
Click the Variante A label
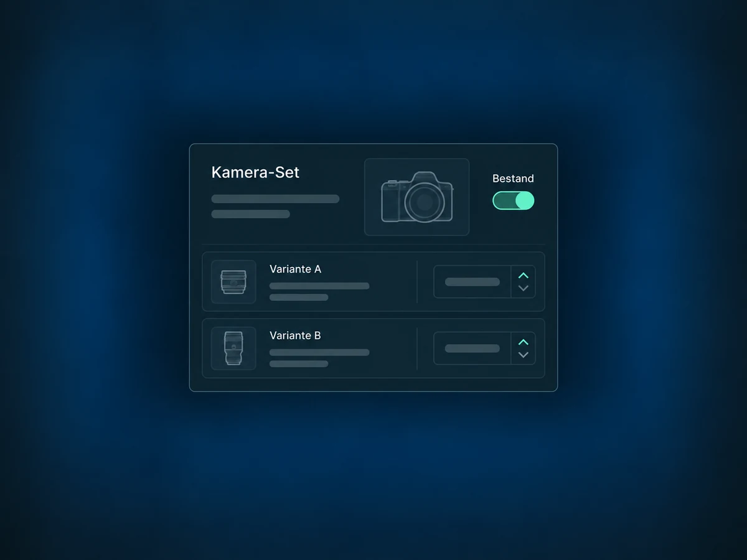coord(295,269)
